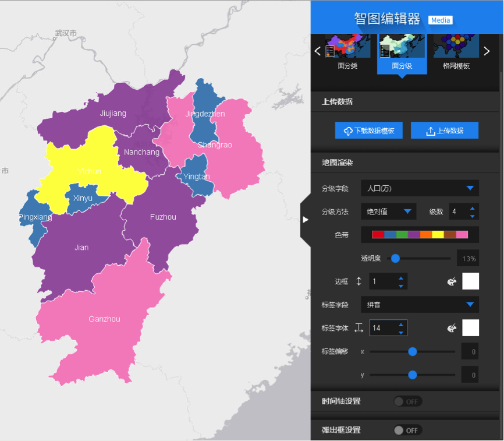Increase the 标签字体 font size stepper
This screenshot has width=504, height=441.
[x=401, y=324]
